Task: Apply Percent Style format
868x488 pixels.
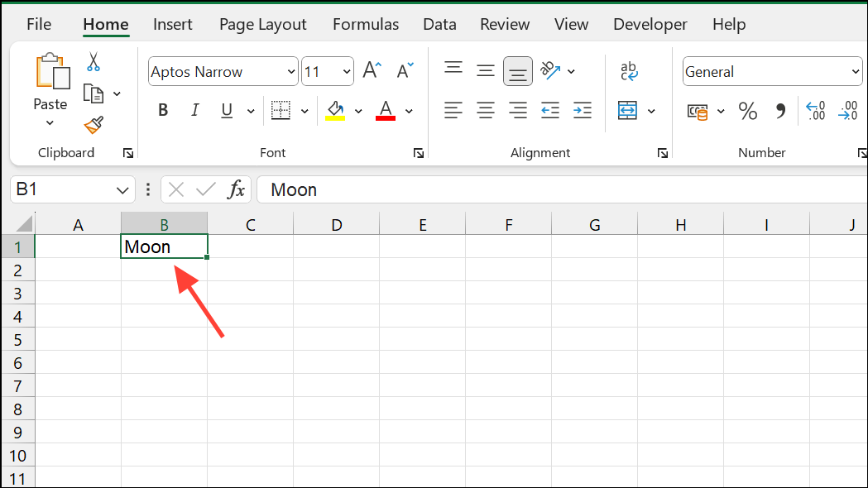Action: click(747, 111)
